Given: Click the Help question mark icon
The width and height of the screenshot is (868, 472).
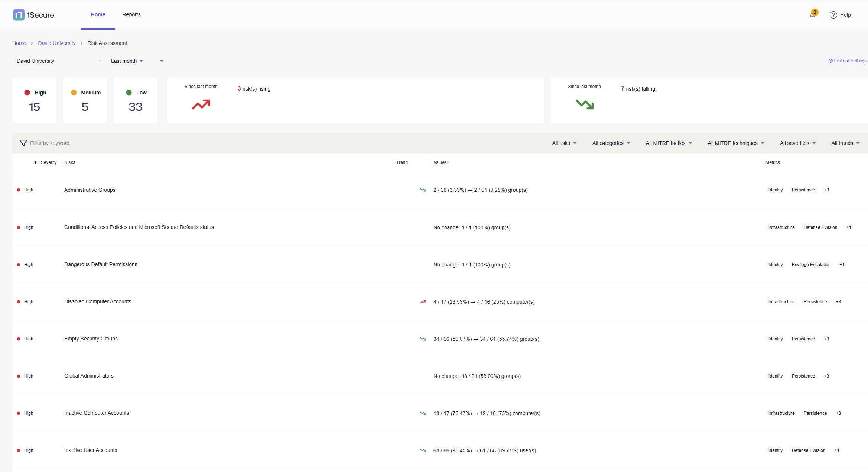Looking at the screenshot, I should point(833,15).
